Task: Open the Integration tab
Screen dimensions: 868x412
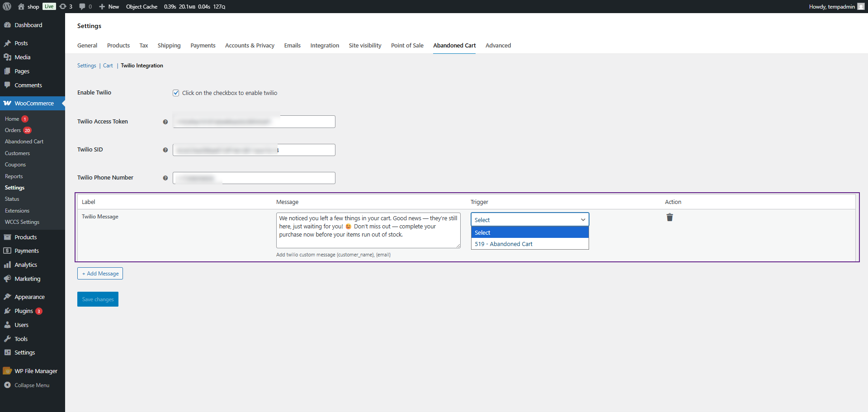Action: [x=325, y=45]
